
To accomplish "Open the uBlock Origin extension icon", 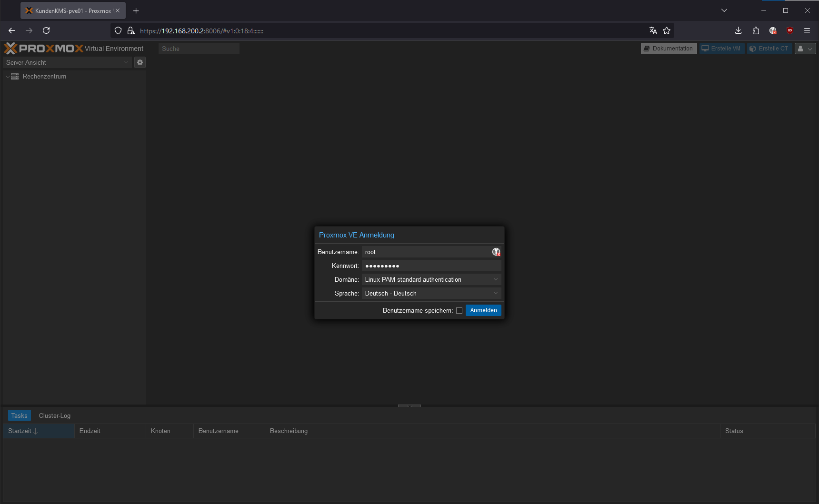I will [x=790, y=30].
